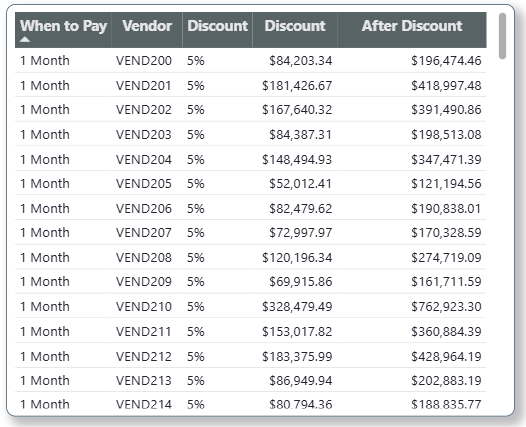This screenshot has width=526, height=427.
Task: Select vendor cell VEND205
Action: point(144,183)
